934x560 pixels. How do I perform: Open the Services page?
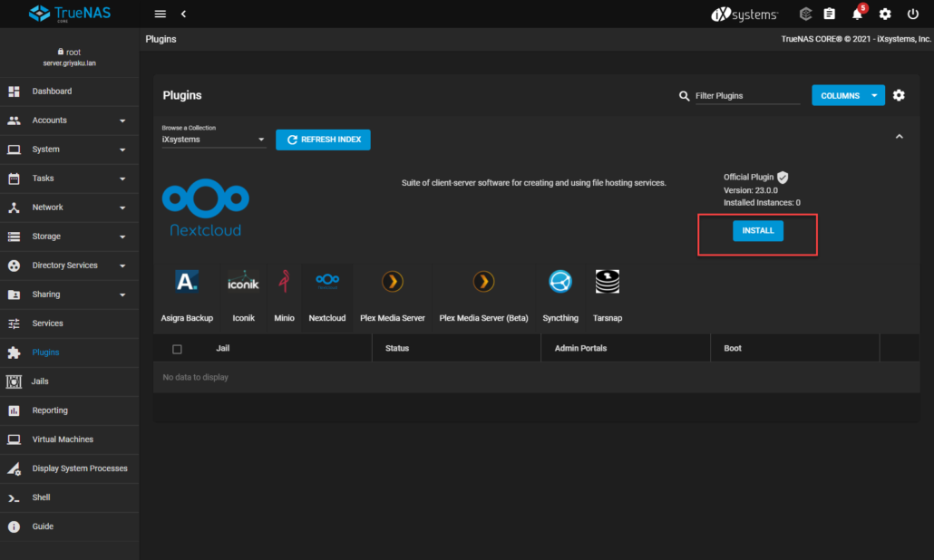click(x=69, y=323)
